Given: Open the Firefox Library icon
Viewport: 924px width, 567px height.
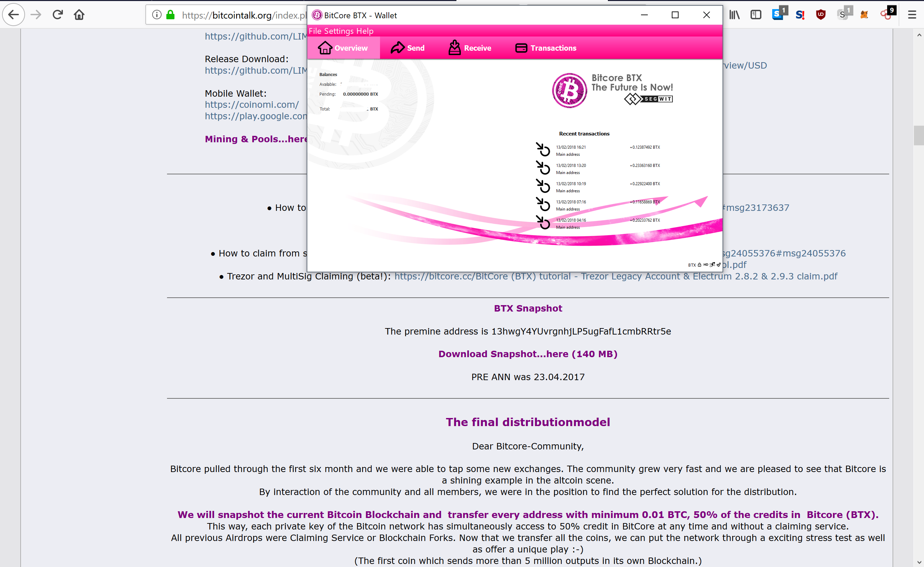Looking at the screenshot, I should pos(735,15).
